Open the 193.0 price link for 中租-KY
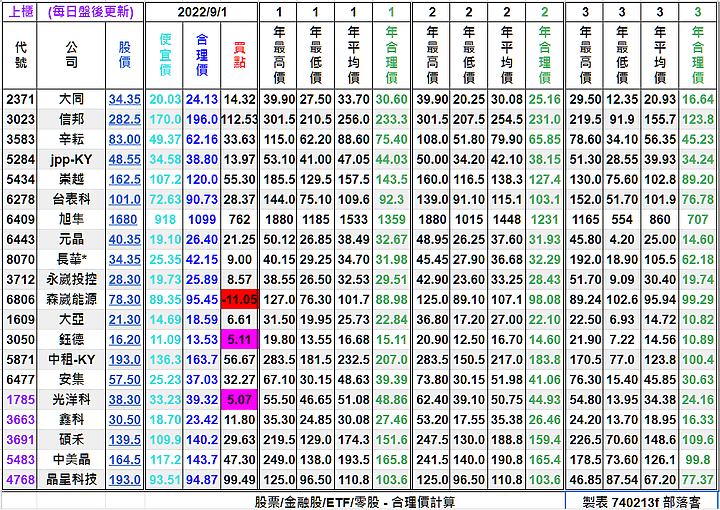Image resolution: width=720 pixels, height=510 pixels. point(124,359)
